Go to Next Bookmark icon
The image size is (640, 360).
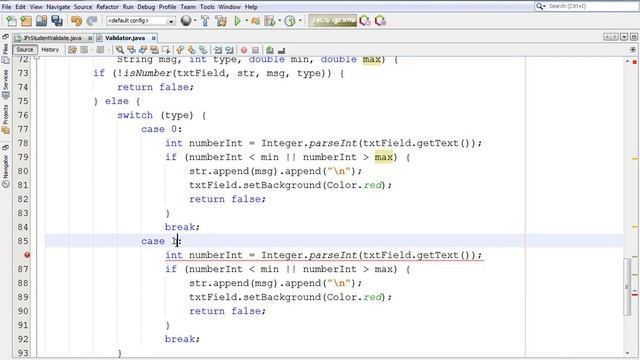point(191,50)
